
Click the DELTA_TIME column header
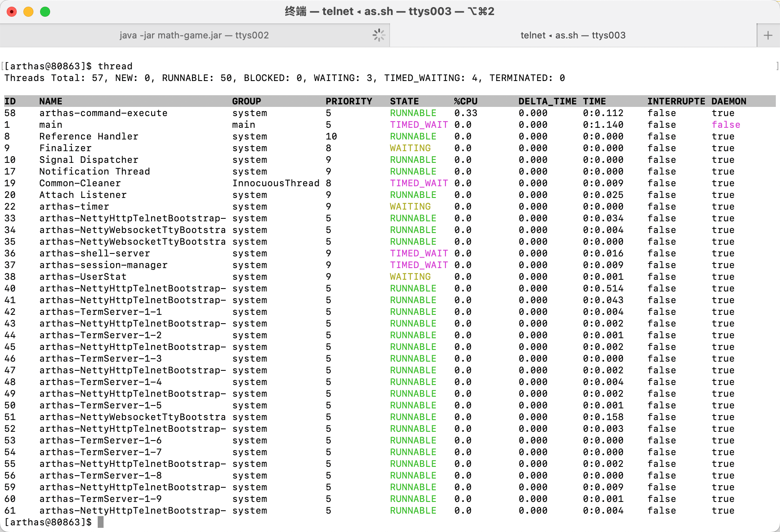point(547,101)
